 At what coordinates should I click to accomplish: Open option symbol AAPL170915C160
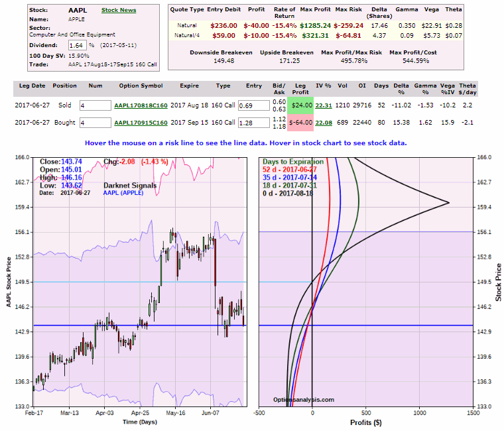pos(141,123)
